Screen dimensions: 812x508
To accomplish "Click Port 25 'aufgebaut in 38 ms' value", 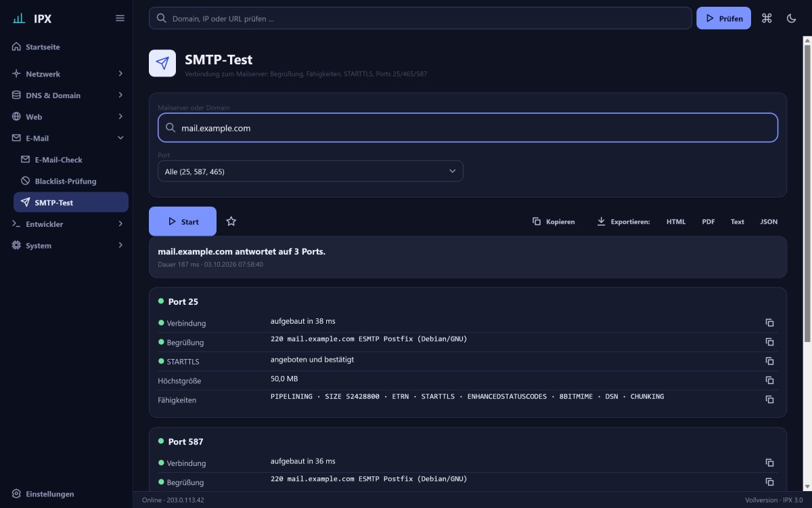I will (303, 321).
